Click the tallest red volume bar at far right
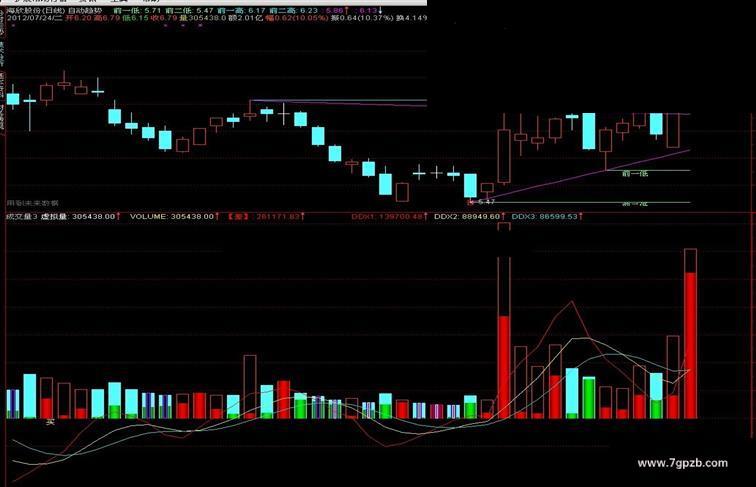The image size is (756, 487). pyautogui.click(x=690, y=334)
